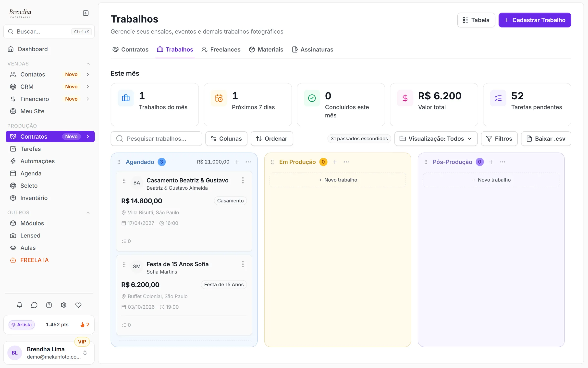Expand the Contatos submenu chevron
The height and width of the screenshot is (368, 588).
click(x=88, y=74)
